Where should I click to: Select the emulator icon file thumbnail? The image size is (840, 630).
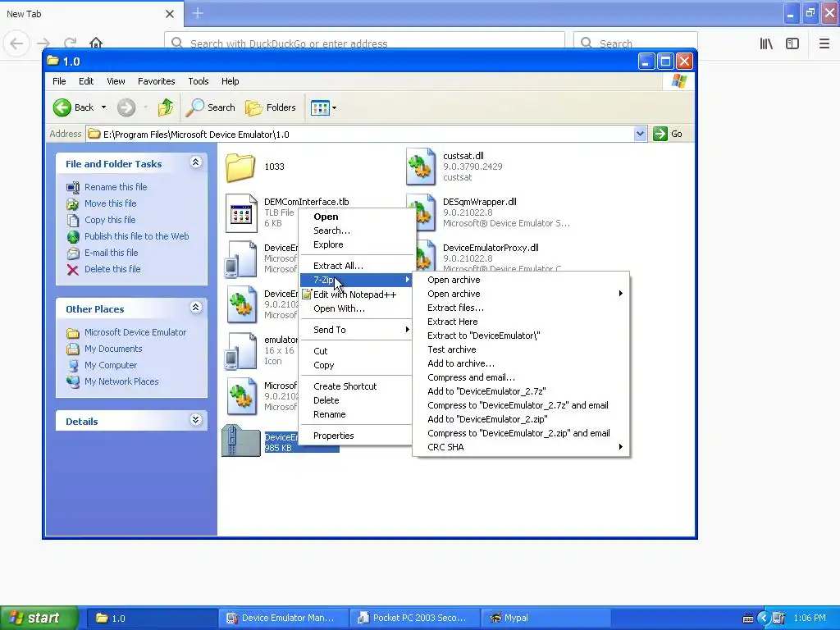pos(241,351)
